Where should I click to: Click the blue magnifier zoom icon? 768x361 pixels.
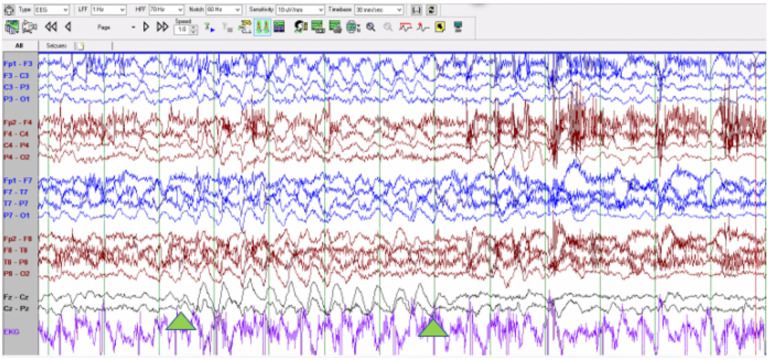pyautogui.click(x=371, y=27)
